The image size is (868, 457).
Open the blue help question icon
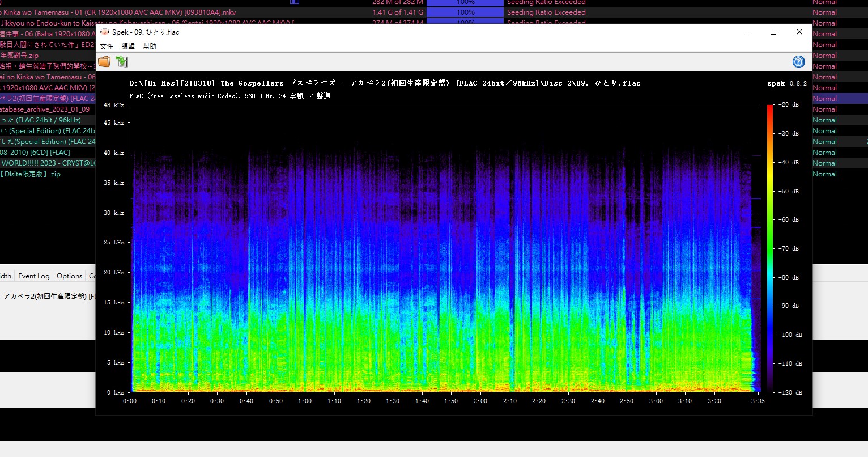tap(798, 62)
